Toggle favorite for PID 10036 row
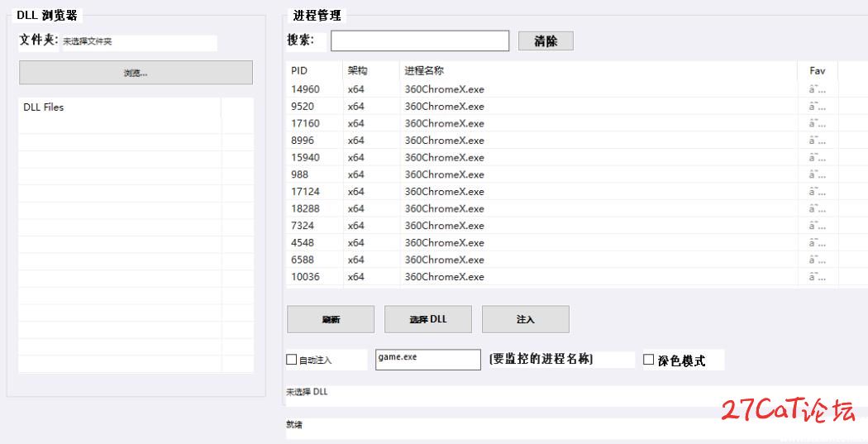The width and height of the screenshot is (868, 444). [818, 277]
